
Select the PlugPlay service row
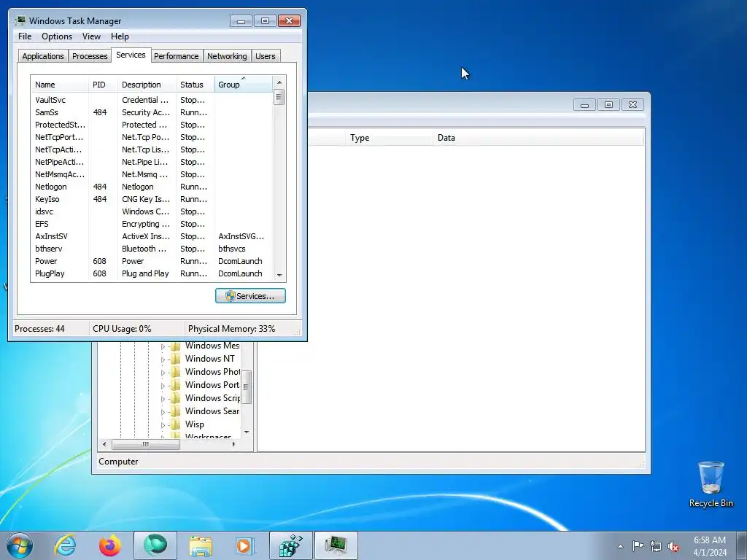click(152, 273)
